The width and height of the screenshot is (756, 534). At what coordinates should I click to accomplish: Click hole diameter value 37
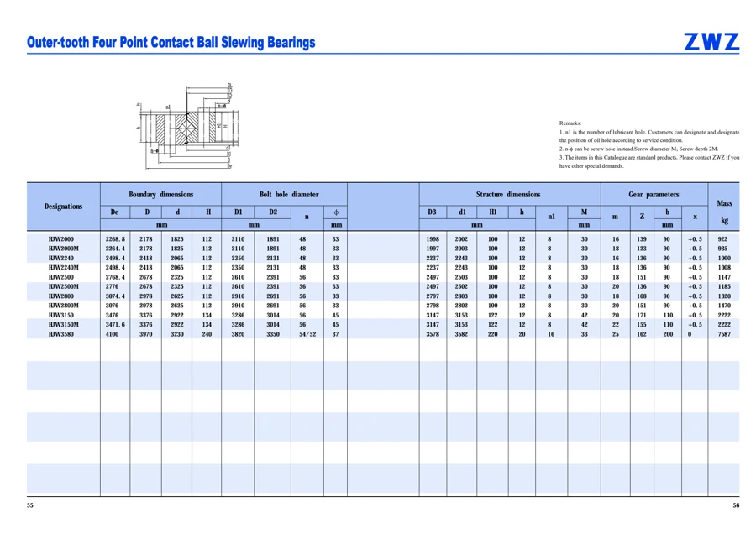click(x=335, y=334)
